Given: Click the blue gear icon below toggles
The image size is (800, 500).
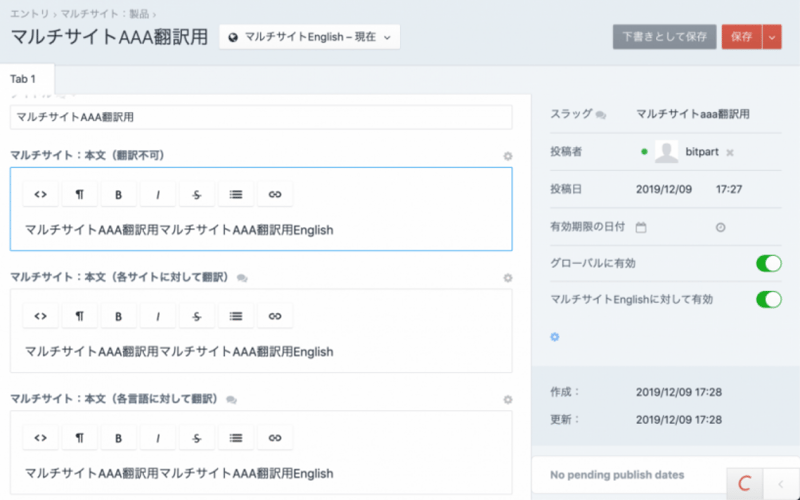Looking at the screenshot, I should pyautogui.click(x=555, y=337).
